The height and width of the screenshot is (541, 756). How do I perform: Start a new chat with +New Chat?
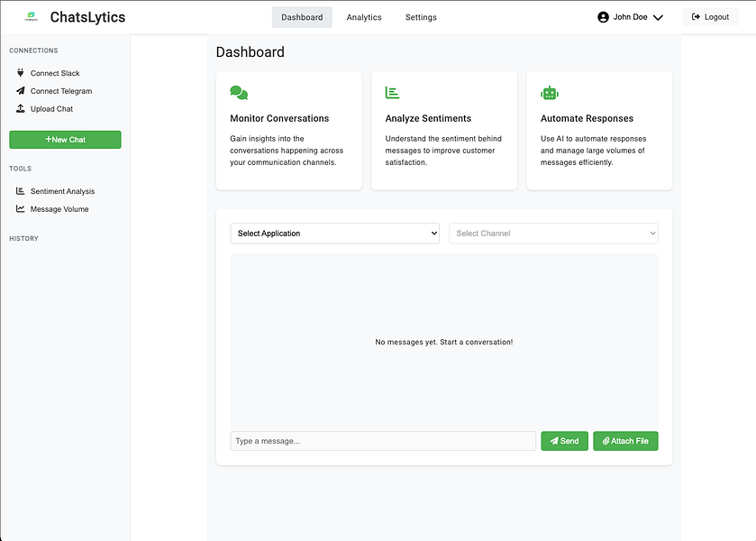tap(65, 140)
